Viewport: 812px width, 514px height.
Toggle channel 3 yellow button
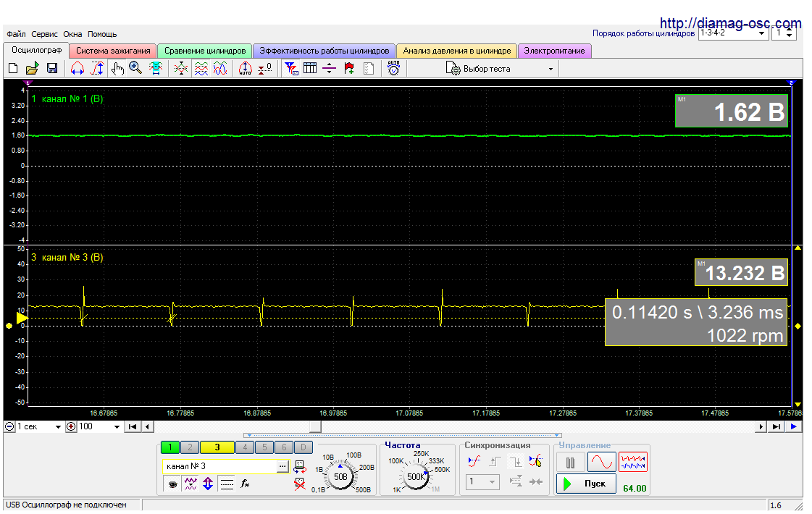217,447
